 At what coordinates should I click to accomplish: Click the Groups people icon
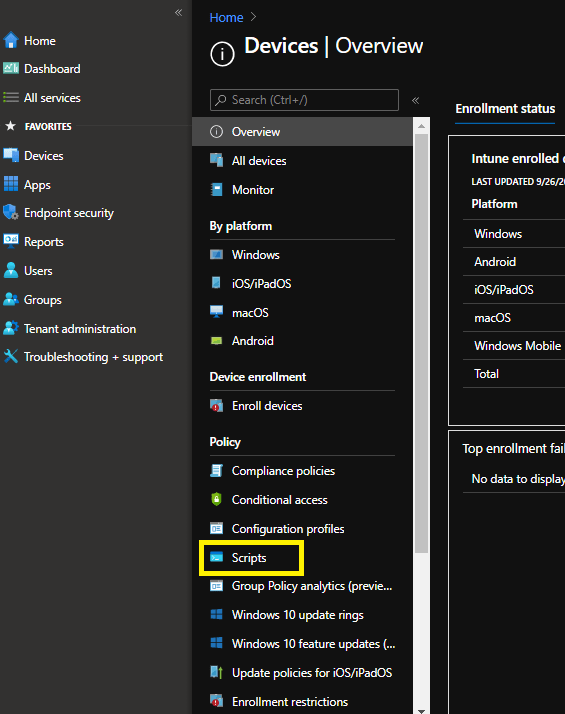(x=10, y=299)
